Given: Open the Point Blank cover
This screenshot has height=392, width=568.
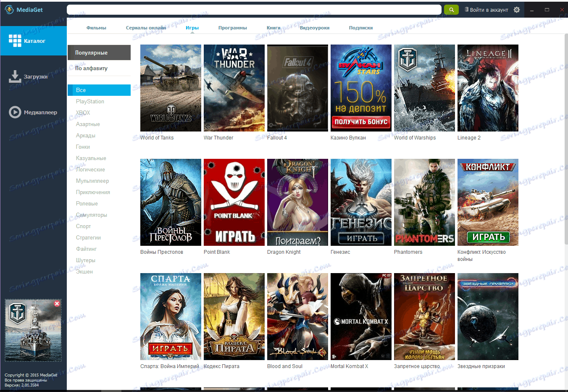Looking at the screenshot, I should [234, 202].
